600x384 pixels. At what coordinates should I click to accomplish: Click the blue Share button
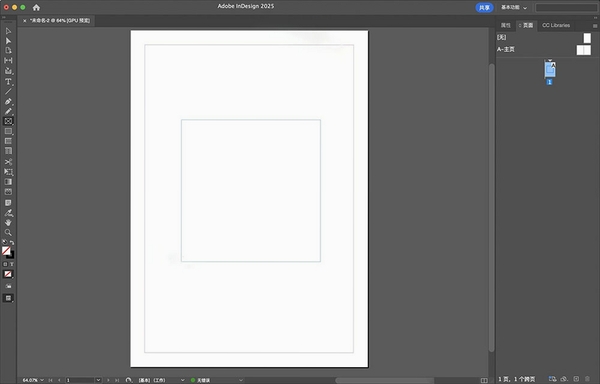[x=484, y=8]
